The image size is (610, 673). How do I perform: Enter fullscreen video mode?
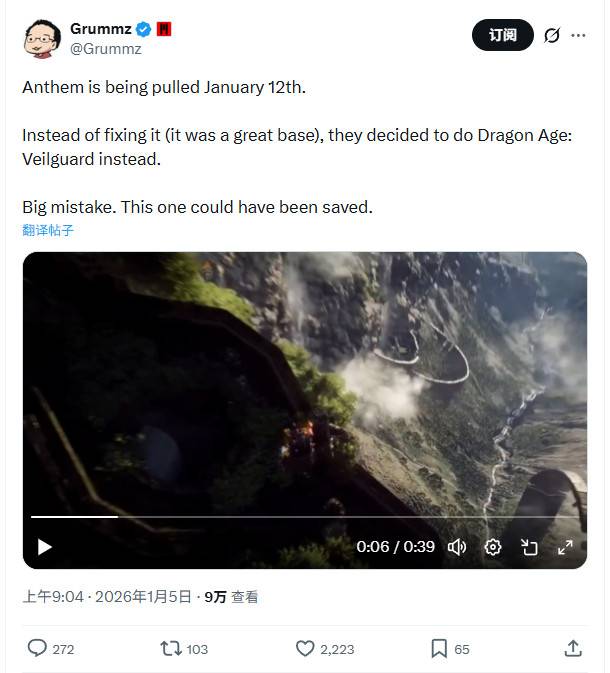[565, 547]
